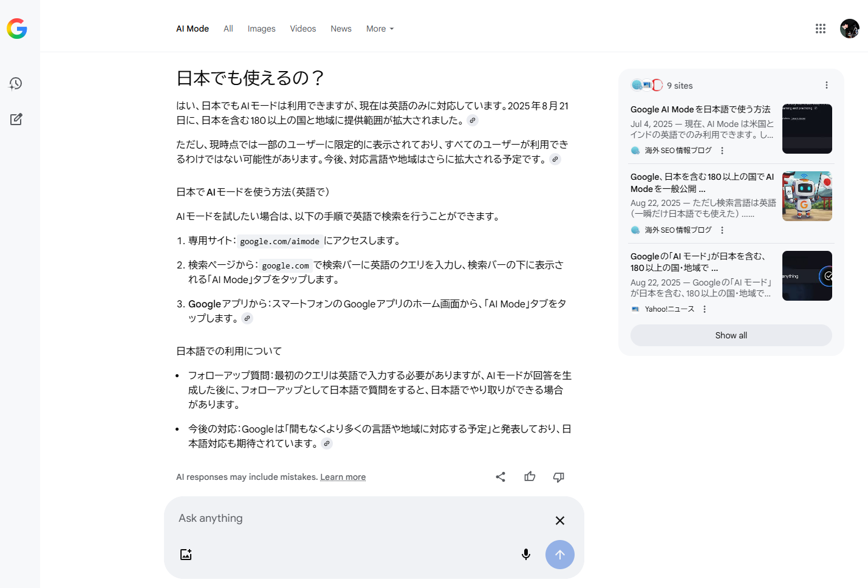Screen dimensions: 868x588
Task: Open options for the second 海外SEO情報ブログ result
Action: click(x=722, y=230)
